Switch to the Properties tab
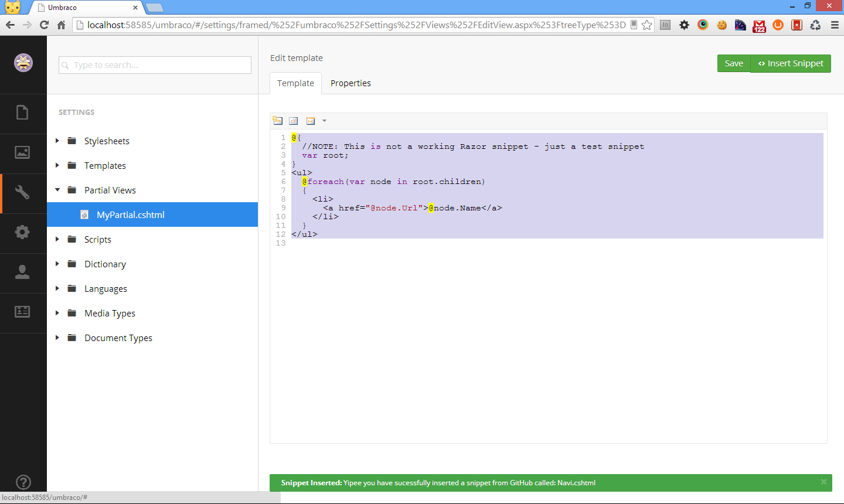844x504 pixels. [x=350, y=83]
